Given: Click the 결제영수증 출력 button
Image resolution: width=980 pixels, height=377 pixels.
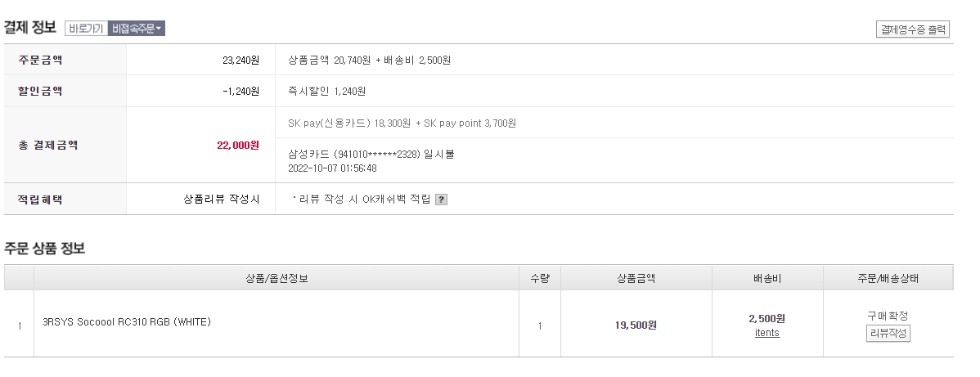Looking at the screenshot, I should [x=913, y=30].
